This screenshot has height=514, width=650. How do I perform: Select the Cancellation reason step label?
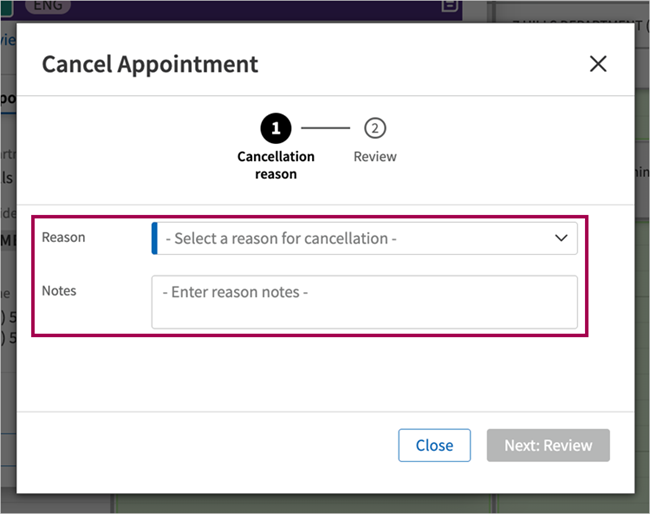pyautogui.click(x=276, y=165)
